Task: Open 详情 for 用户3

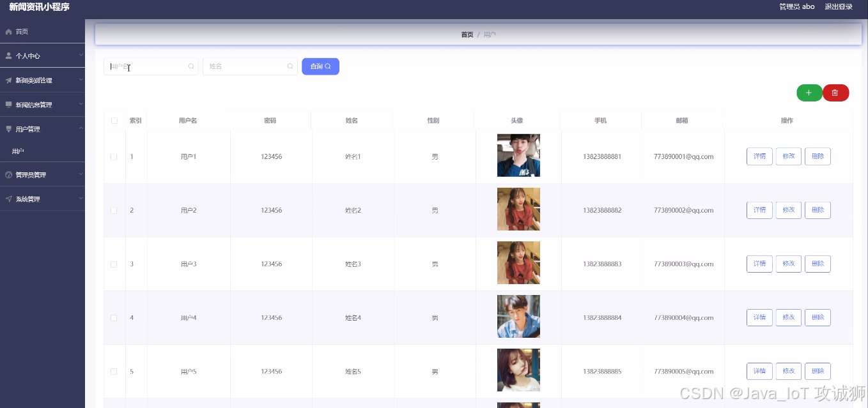Action: click(759, 264)
